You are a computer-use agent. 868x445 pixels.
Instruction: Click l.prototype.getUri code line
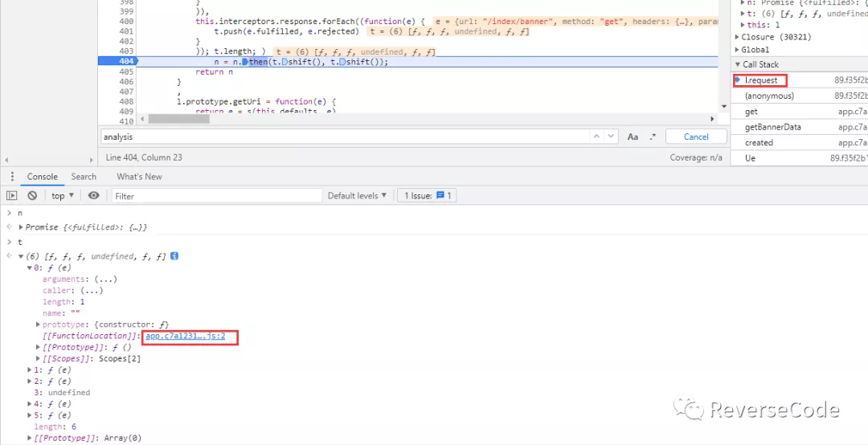coord(257,102)
